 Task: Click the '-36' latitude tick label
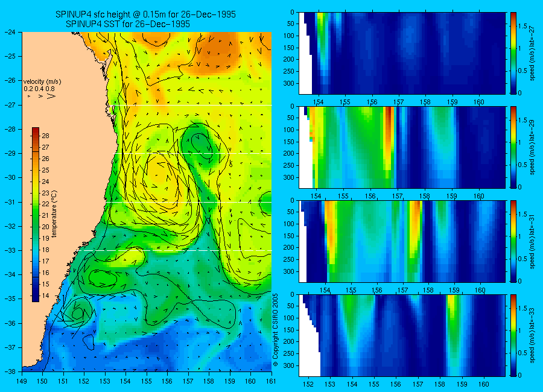(10, 323)
